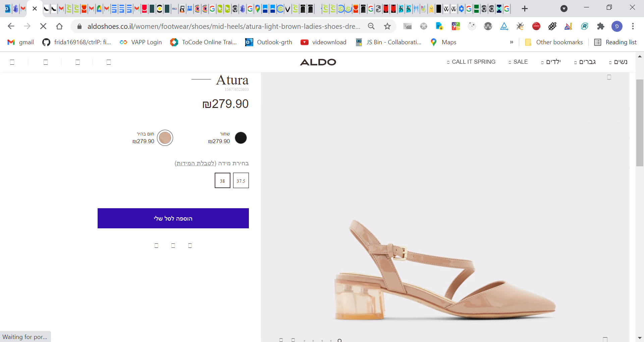The height and width of the screenshot is (342, 644).
Task: Click the stop loading page button
Action: click(43, 26)
